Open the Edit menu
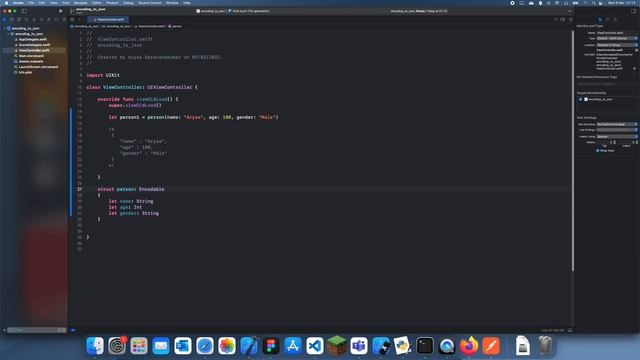 (x=42, y=3)
